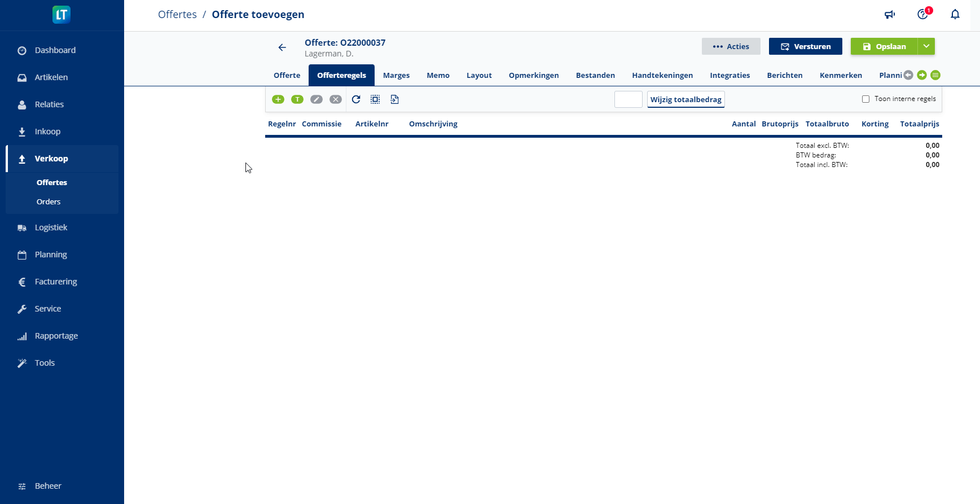This screenshot has width=980, height=504.
Task: Click the import document icon
Action: (x=394, y=99)
